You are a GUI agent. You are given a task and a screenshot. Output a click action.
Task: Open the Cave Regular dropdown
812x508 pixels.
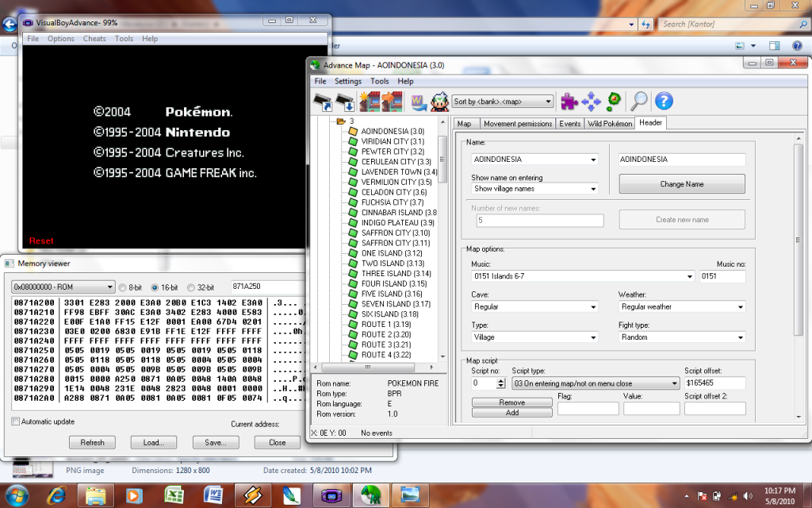[534, 306]
